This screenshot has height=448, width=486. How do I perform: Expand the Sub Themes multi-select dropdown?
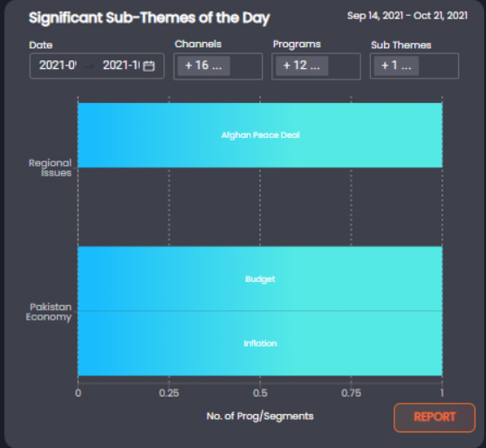point(414,65)
